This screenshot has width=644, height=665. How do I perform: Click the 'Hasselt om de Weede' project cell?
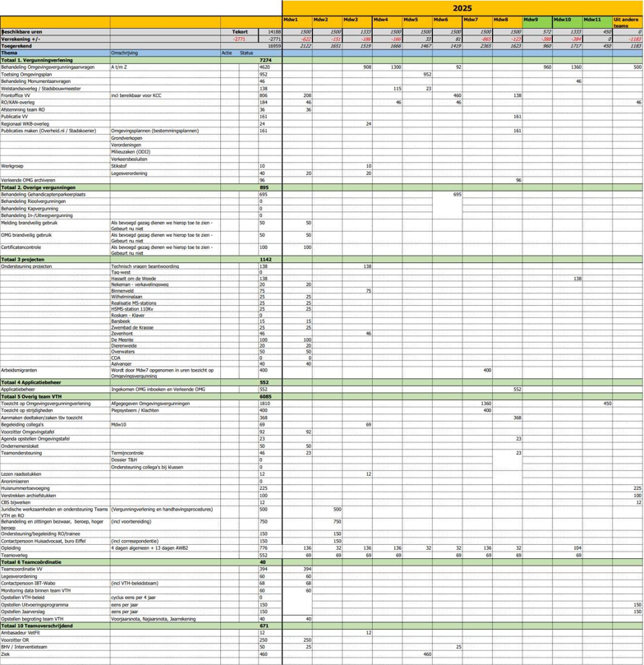click(x=133, y=279)
